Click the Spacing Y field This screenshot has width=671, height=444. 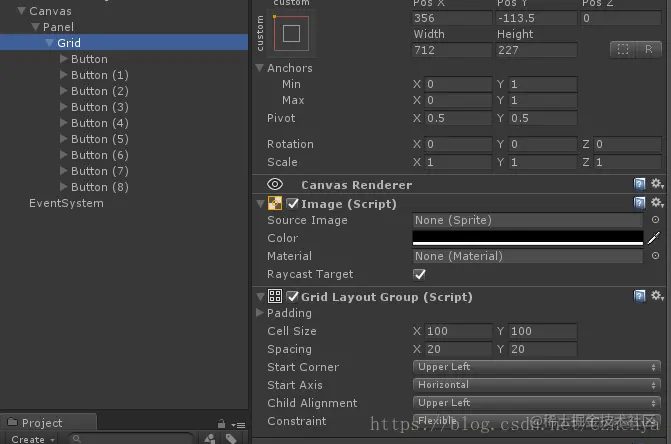pos(543,349)
